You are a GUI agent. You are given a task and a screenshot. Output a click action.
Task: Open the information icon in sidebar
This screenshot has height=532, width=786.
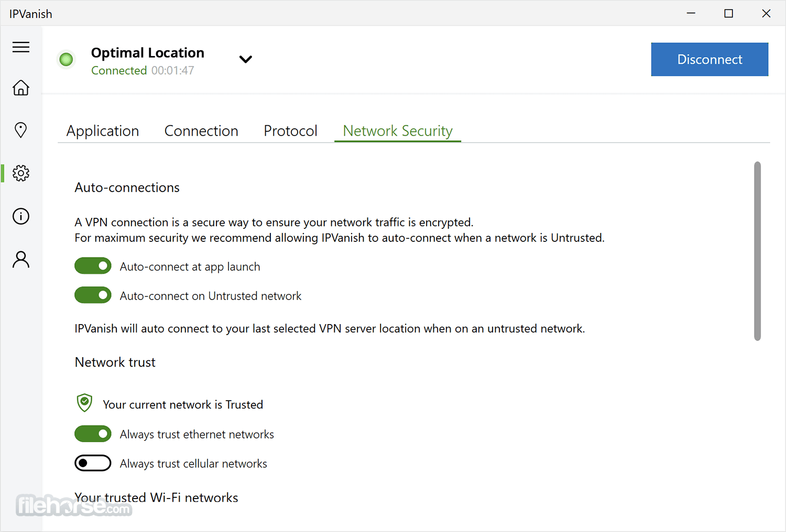(21, 216)
